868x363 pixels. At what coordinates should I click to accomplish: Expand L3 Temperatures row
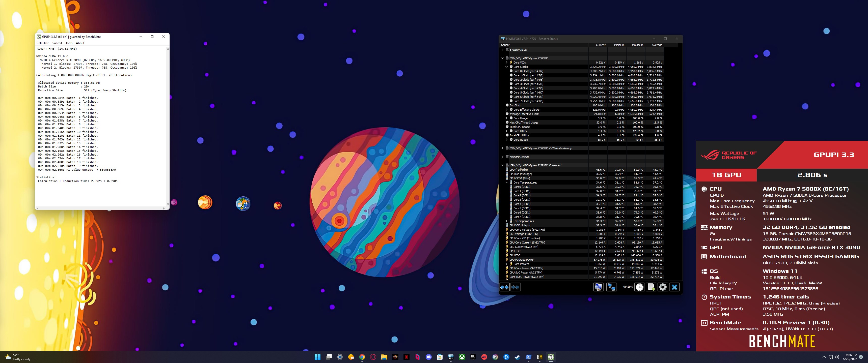coord(506,221)
